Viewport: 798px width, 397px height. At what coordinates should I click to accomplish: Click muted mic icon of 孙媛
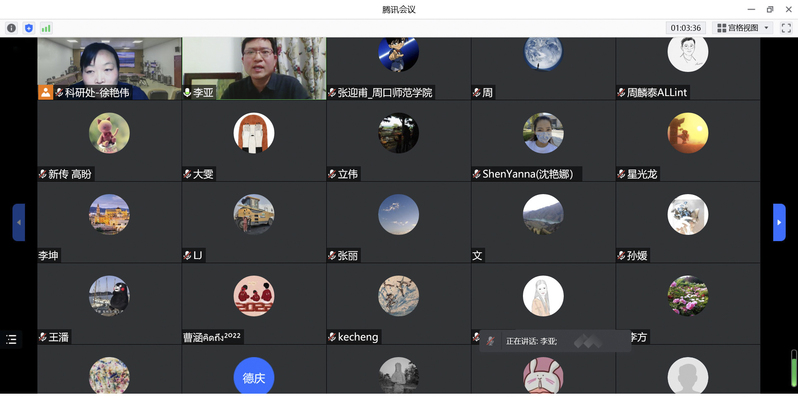tap(621, 256)
